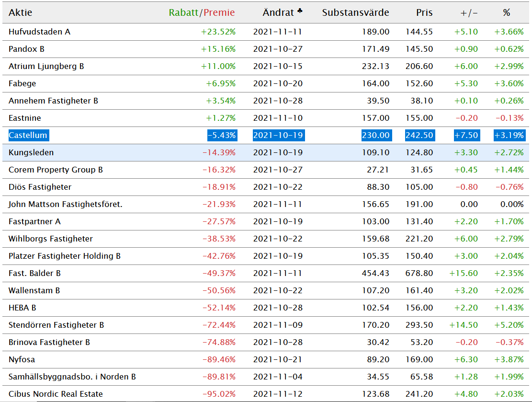Screen dimensions: 532x402
Task: Sort table by Ändrat header
Action: coord(278,12)
